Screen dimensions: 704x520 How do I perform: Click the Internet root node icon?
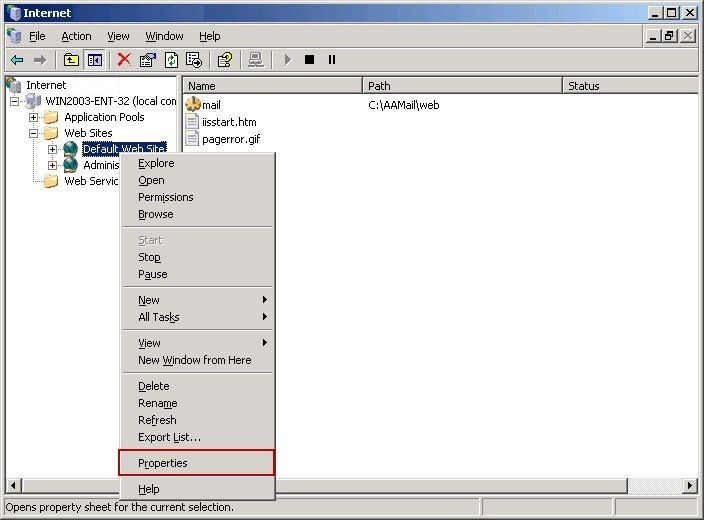(13, 85)
